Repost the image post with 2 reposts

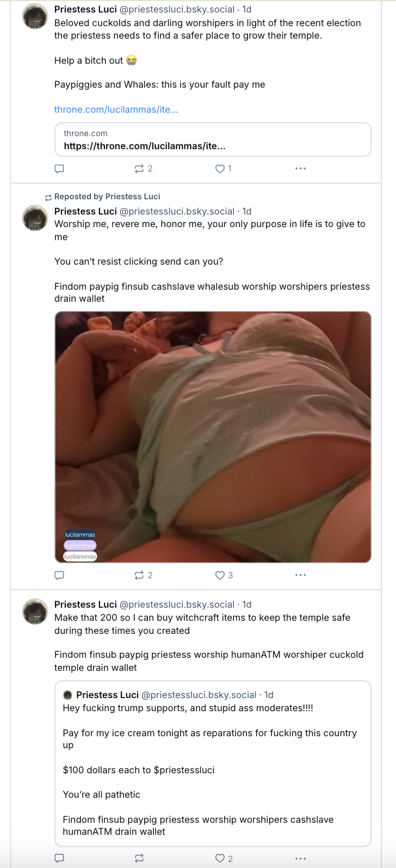tap(144, 575)
